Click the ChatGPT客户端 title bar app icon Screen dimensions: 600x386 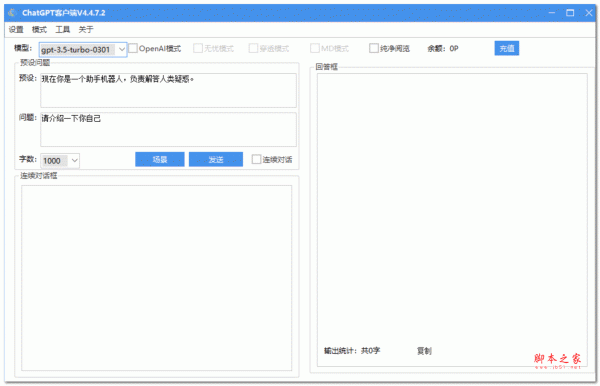pyautogui.click(x=12, y=13)
